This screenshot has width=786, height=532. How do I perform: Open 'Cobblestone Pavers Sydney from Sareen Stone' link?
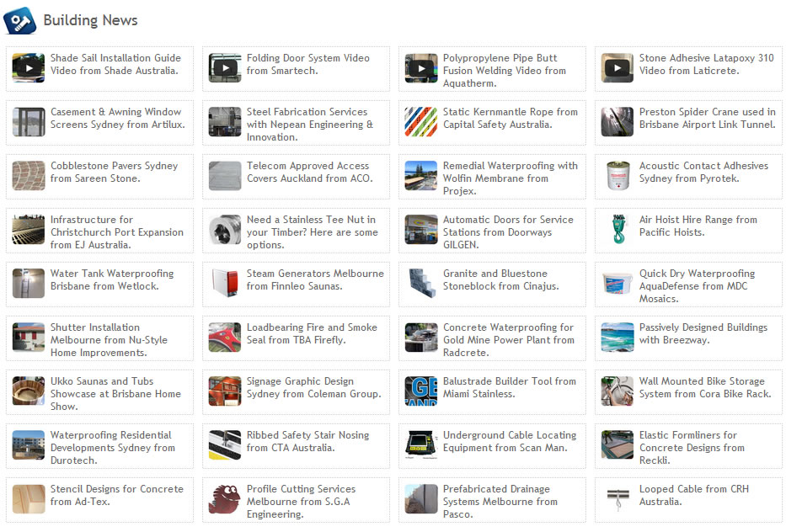[115, 172]
